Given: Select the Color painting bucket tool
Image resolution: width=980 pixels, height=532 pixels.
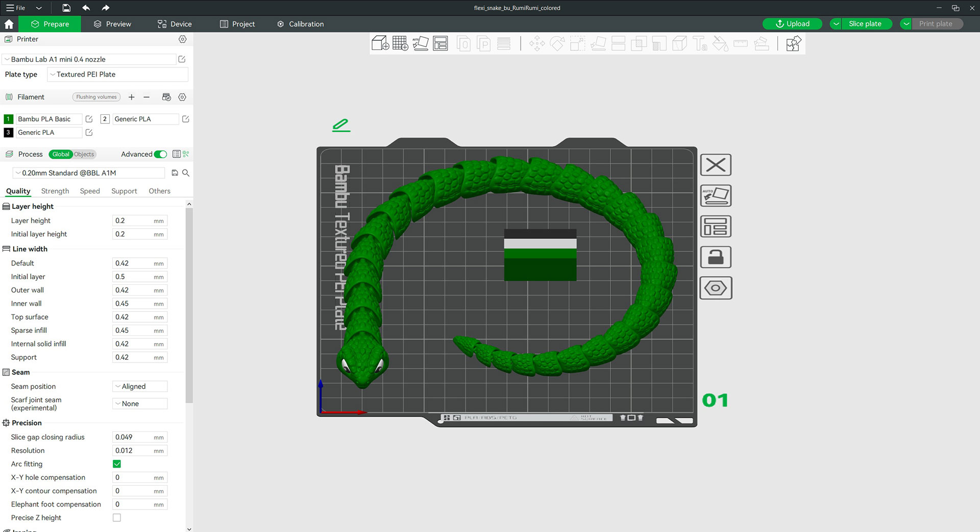Looking at the screenshot, I should pyautogui.click(x=720, y=43).
